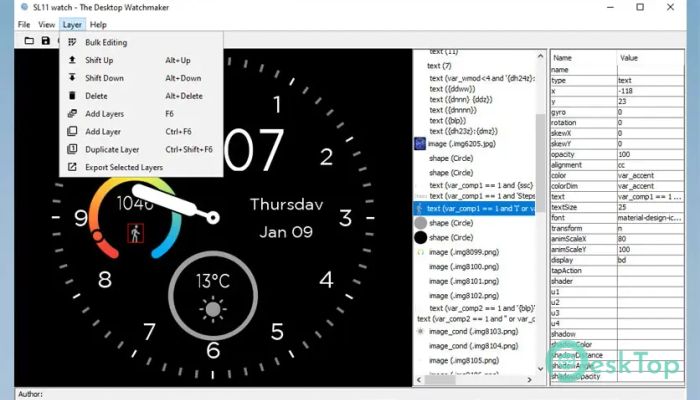
Task: Click the Add Layer icon
Action: coord(72,131)
